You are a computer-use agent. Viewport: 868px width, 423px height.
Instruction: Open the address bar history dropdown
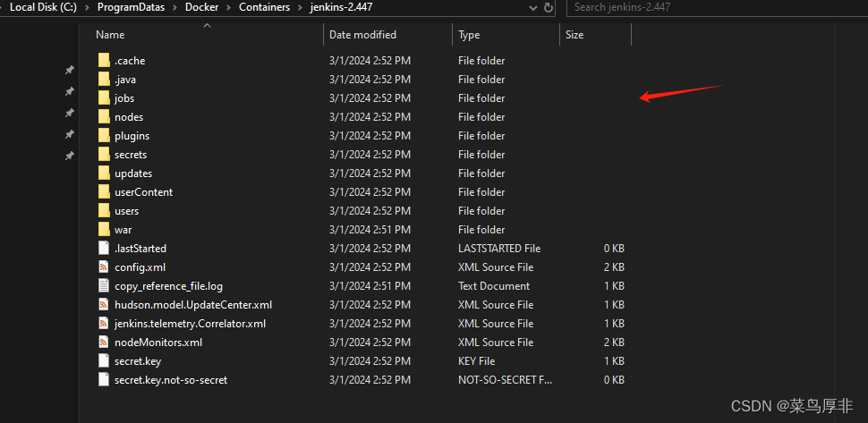pos(533,8)
